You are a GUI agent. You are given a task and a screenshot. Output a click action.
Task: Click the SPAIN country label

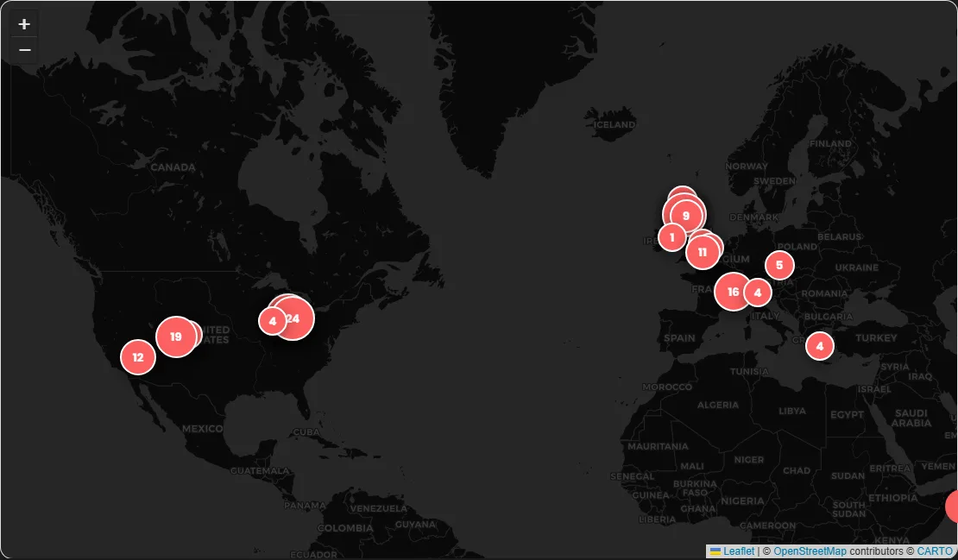tap(679, 338)
